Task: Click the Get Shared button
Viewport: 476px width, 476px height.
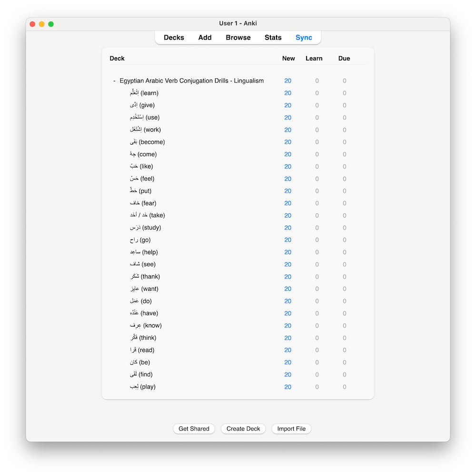Action: [194, 429]
